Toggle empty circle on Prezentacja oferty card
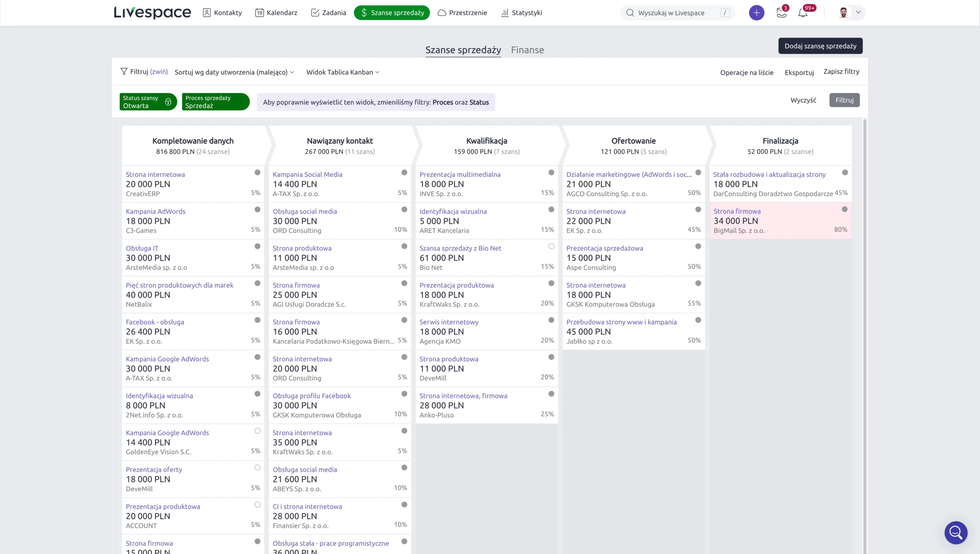The image size is (980, 554). pyautogui.click(x=257, y=468)
